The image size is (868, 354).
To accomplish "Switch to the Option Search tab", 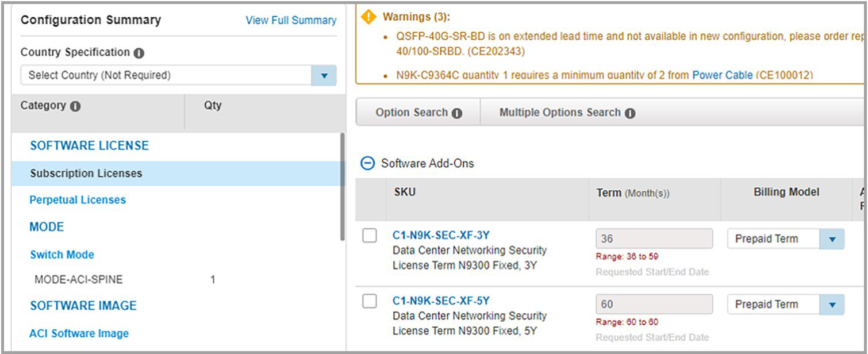I will pos(412,113).
